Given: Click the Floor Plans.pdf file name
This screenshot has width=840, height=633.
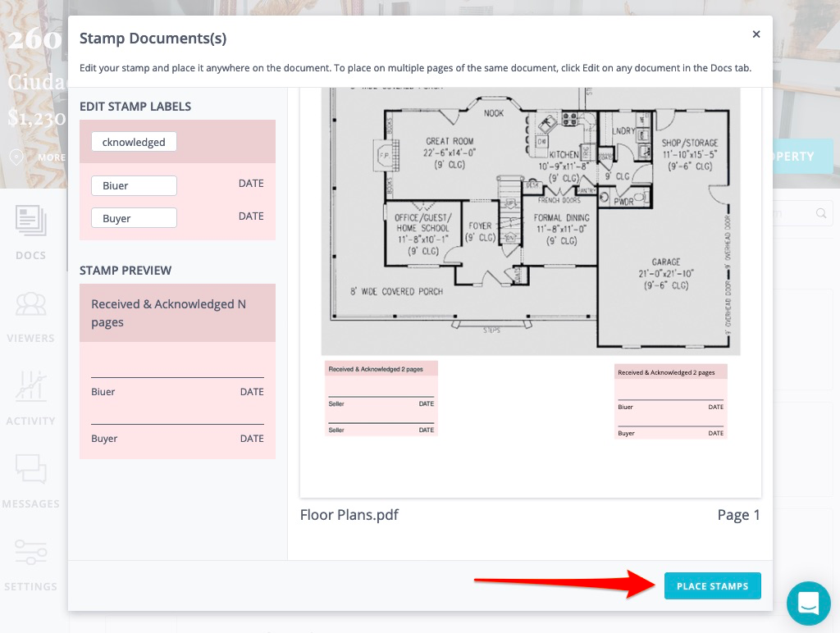Looking at the screenshot, I should pyautogui.click(x=349, y=515).
